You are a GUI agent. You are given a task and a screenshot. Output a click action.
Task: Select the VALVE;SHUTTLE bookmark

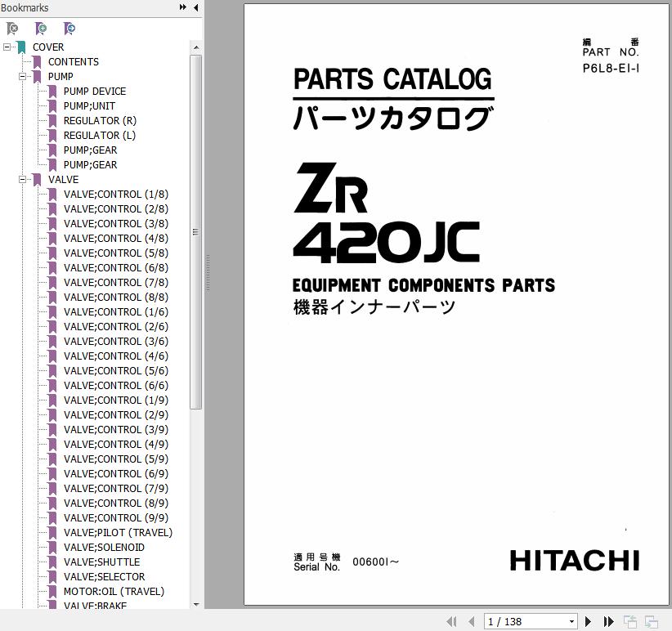101,562
